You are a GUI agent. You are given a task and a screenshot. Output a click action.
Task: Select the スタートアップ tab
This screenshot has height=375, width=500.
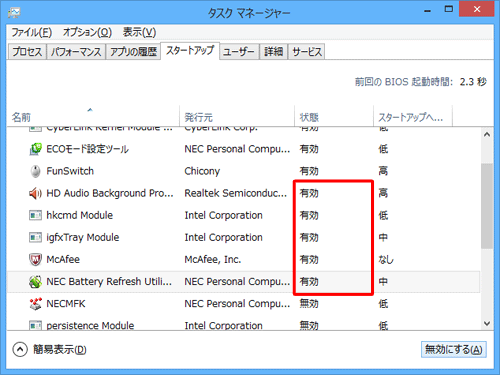pyautogui.click(x=190, y=51)
